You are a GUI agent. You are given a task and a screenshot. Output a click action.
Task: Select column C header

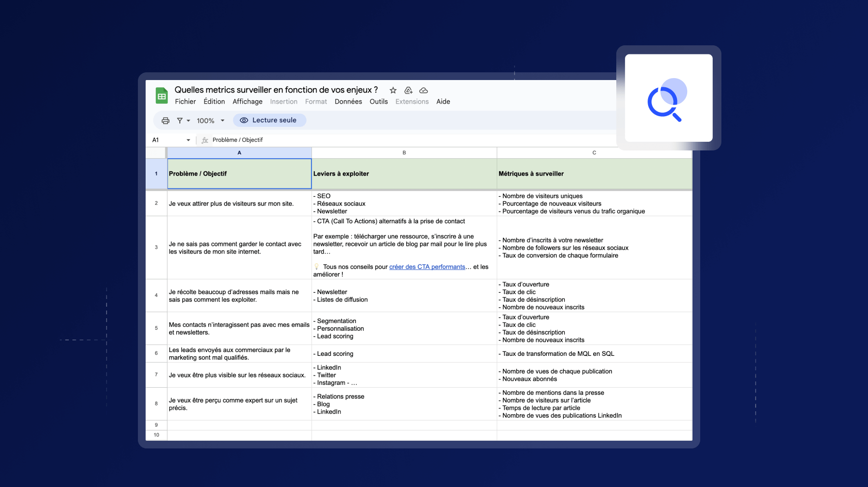594,153
